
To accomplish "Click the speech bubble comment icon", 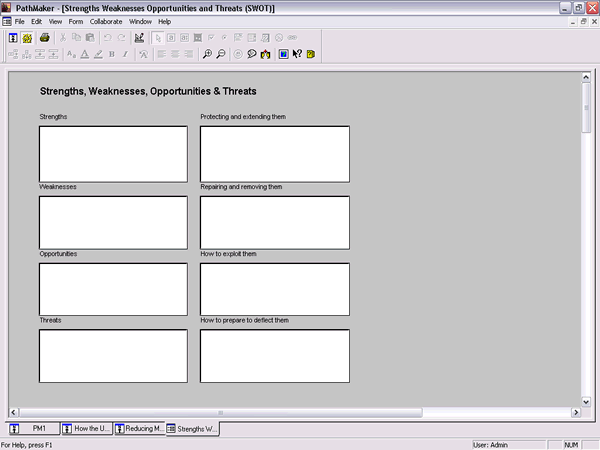I will click(252, 54).
